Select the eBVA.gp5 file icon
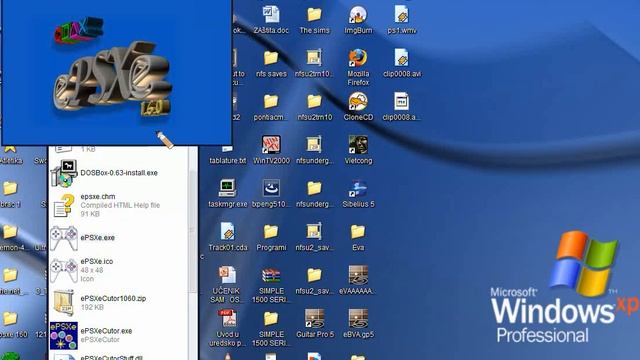This screenshot has width=640, height=360. [x=358, y=318]
